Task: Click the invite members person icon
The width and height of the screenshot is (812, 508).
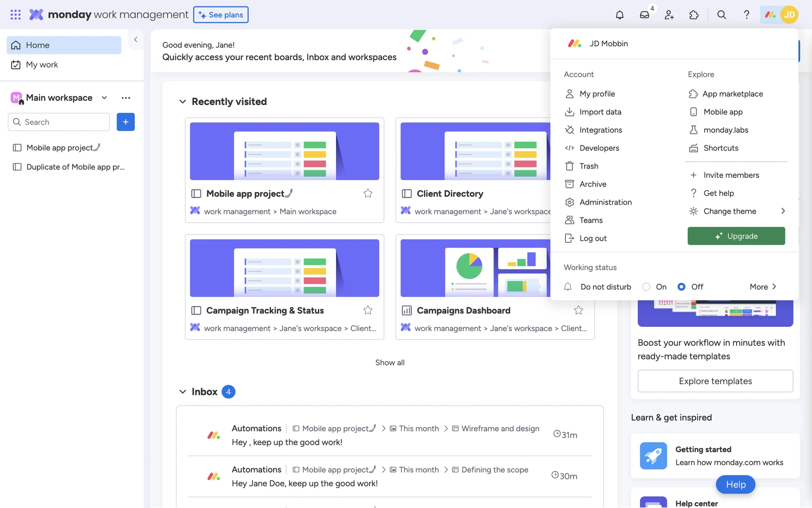Action: (669, 15)
